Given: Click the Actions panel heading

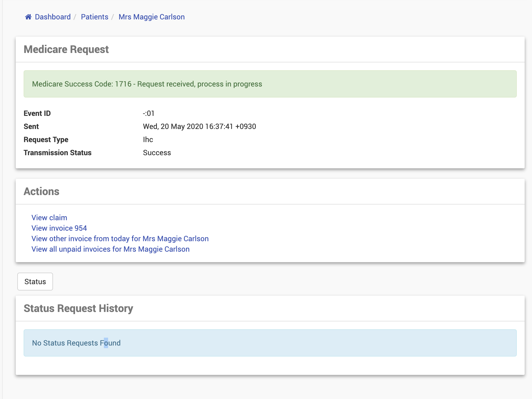Looking at the screenshot, I should pyautogui.click(x=41, y=192).
